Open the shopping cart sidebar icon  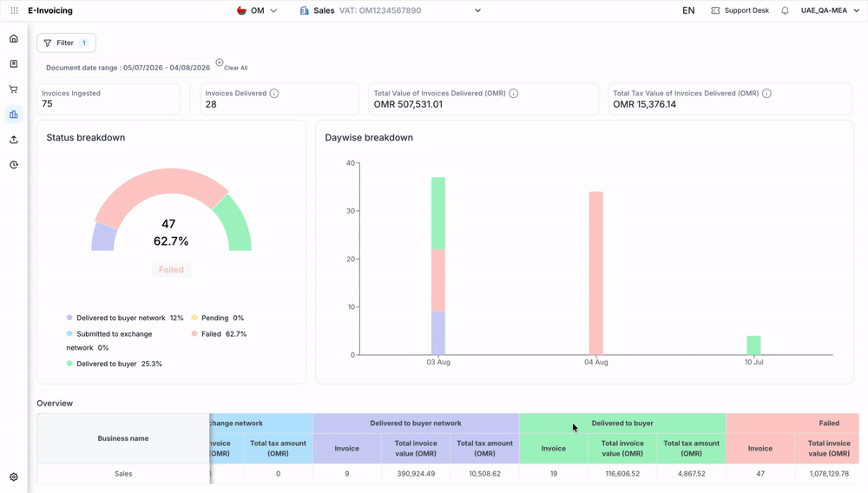coord(14,89)
